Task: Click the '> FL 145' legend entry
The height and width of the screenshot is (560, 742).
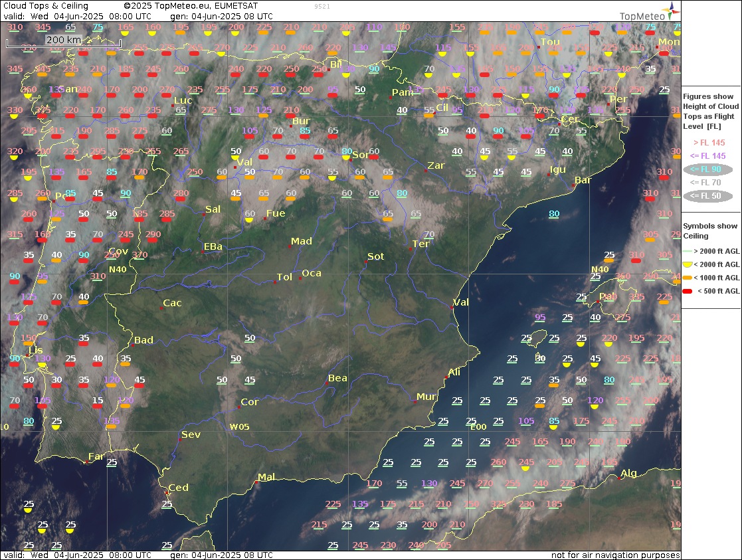Action: pos(709,142)
